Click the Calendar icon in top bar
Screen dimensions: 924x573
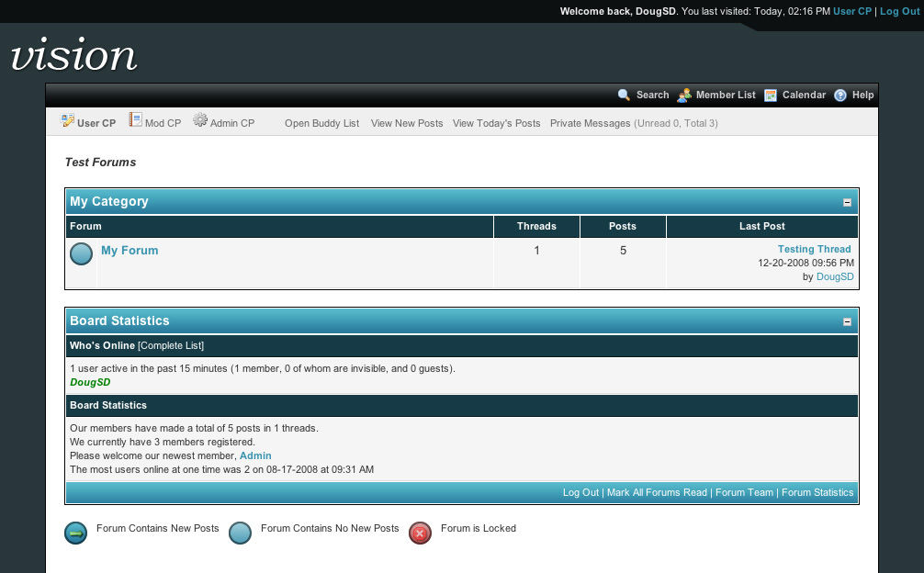tap(771, 95)
